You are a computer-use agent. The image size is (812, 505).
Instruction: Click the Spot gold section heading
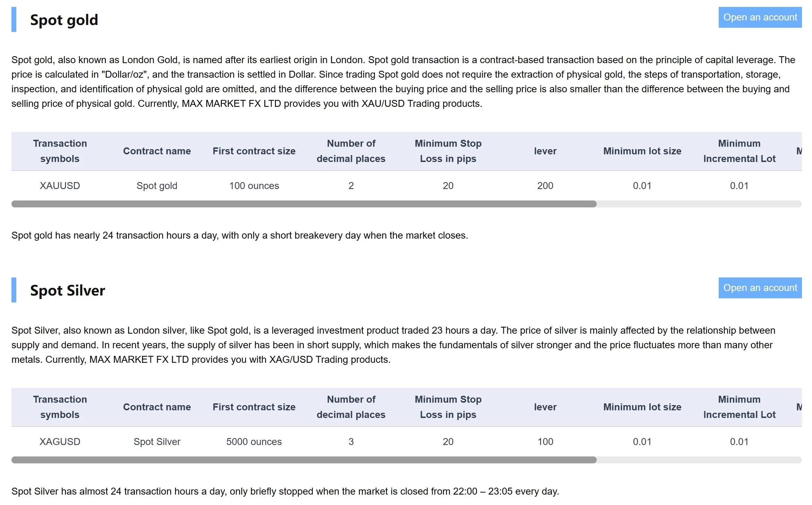point(64,20)
